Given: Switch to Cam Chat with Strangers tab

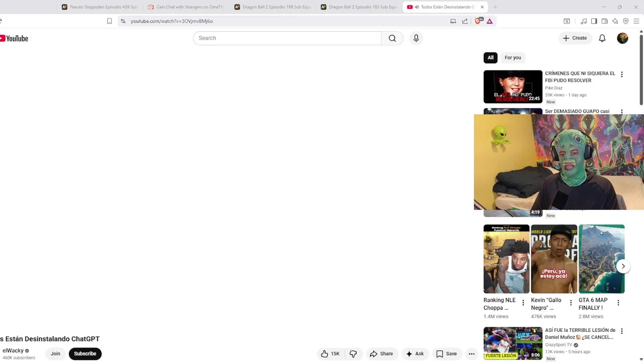Looking at the screenshot, I should 186,7.
